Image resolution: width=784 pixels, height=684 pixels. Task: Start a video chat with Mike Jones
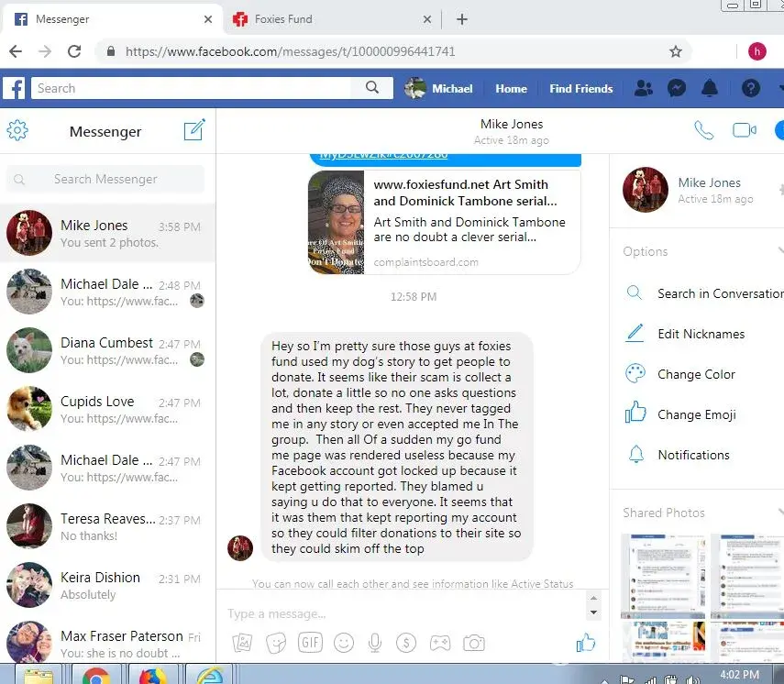744,131
